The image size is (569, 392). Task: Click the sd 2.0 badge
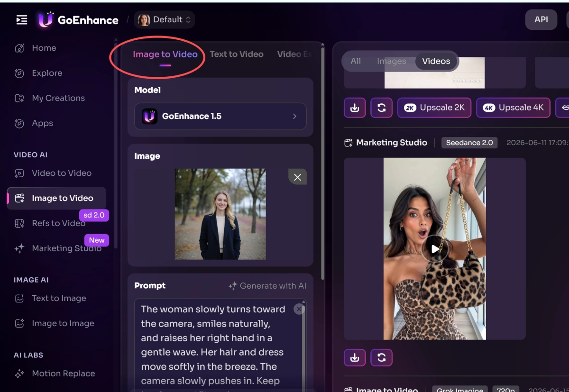94,215
